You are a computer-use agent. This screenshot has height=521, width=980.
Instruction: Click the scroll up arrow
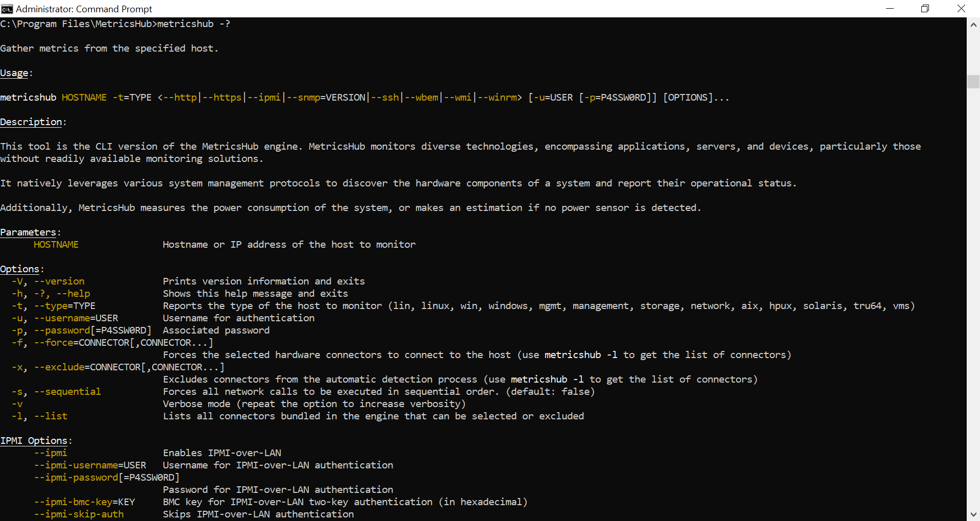[973, 24]
